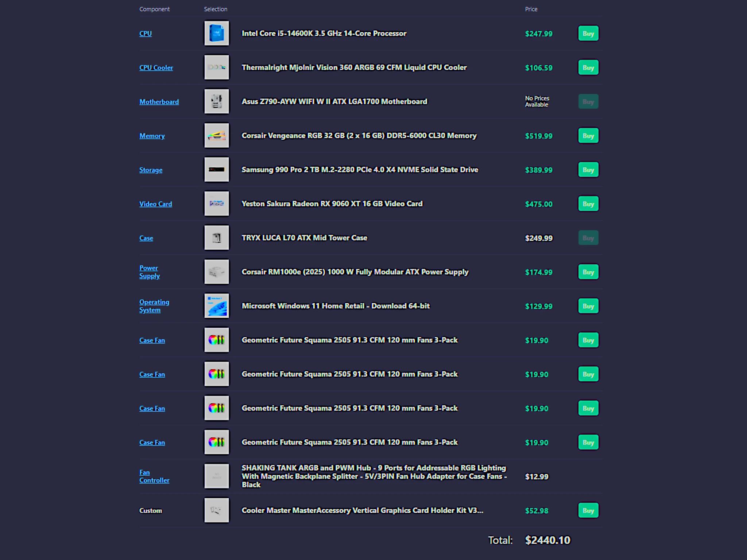This screenshot has width=747, height=560.
Task: Open the CPU component link
Action: click(146, 34)
